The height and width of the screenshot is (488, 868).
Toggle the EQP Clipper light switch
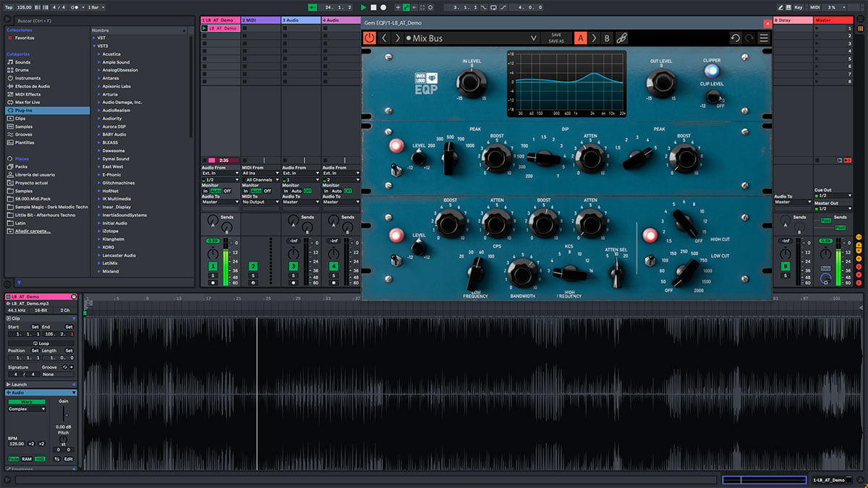(712, 71)
